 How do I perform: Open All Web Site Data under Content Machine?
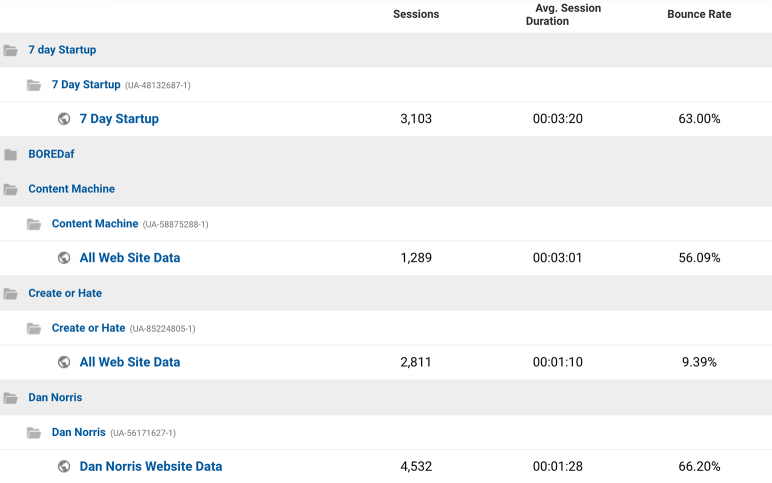[x=130, y=258]
